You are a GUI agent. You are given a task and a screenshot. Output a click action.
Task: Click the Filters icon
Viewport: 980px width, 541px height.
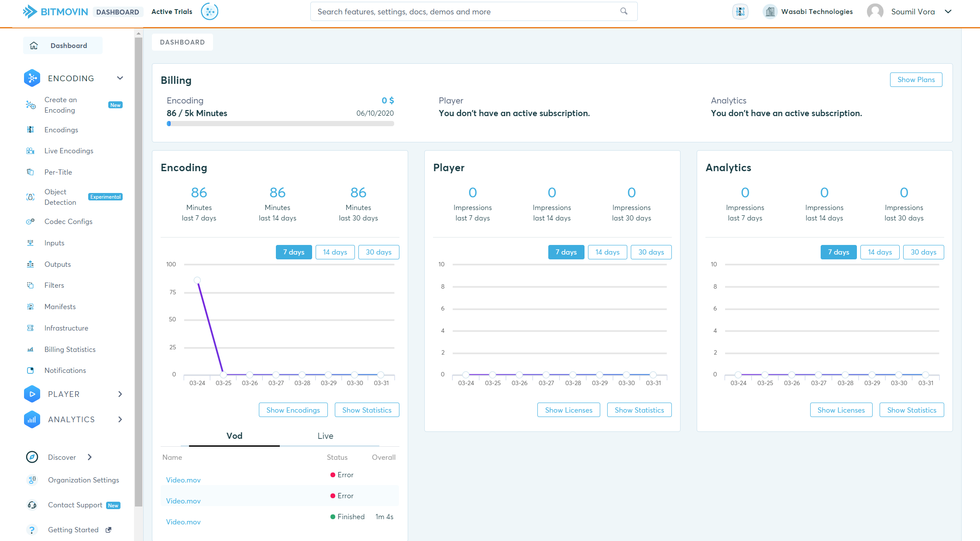pyautogui.click(x=31, y=285)
